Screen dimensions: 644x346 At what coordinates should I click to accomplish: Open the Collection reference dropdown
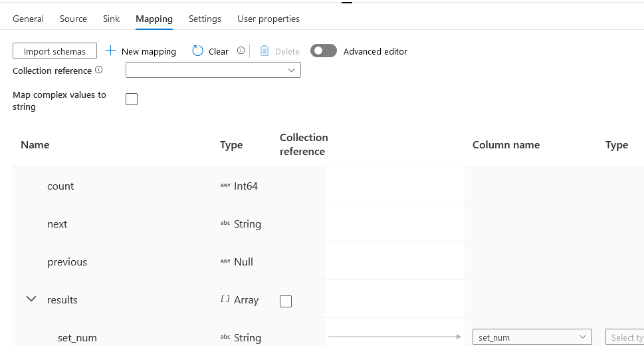pyautogui.click(x=213, y=70)
